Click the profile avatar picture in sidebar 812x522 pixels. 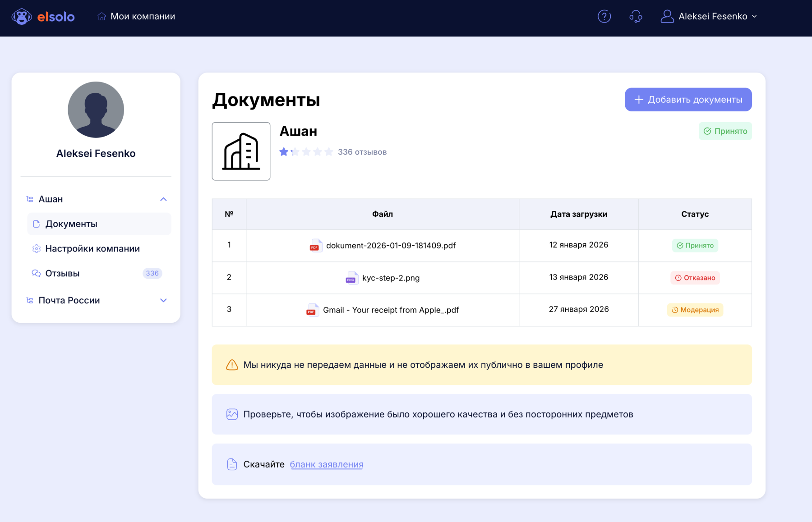coord(96,110)
